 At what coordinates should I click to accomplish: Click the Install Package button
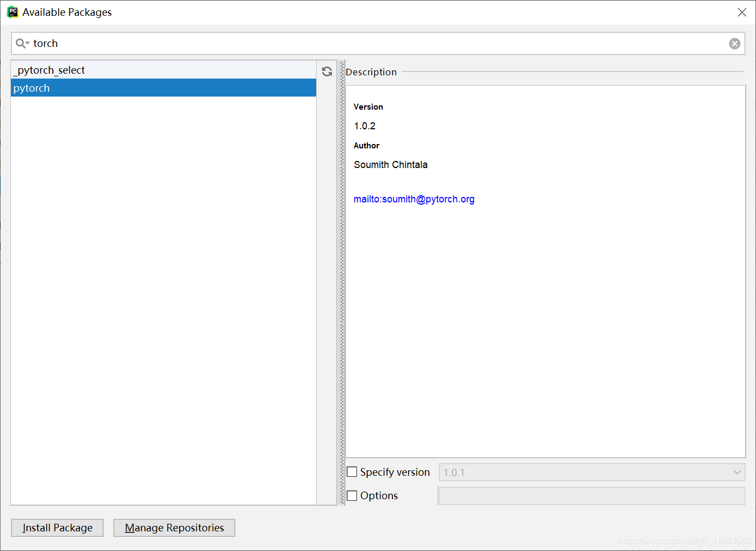[57, 528]
